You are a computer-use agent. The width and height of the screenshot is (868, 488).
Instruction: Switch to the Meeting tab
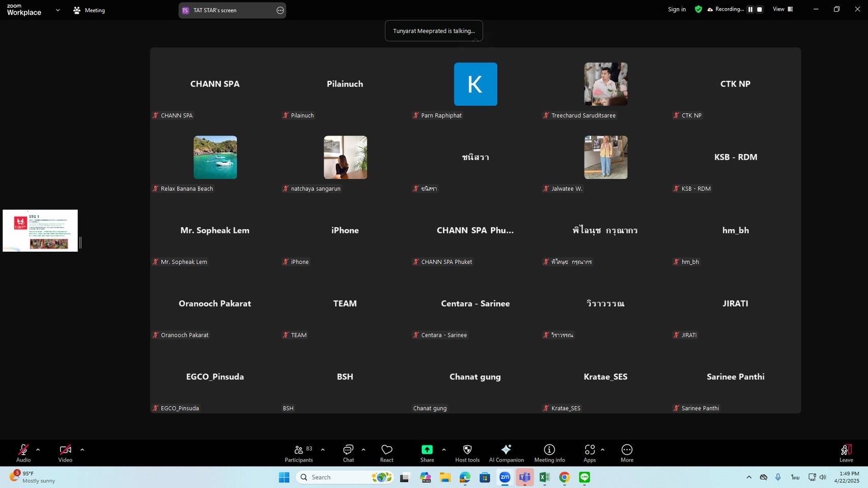tap(89, 10)
